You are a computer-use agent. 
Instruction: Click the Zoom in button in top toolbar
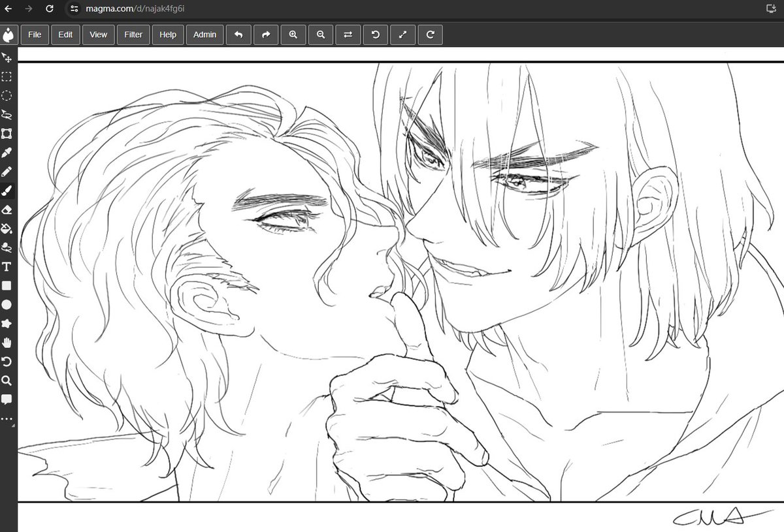click(x=293, y=35)
